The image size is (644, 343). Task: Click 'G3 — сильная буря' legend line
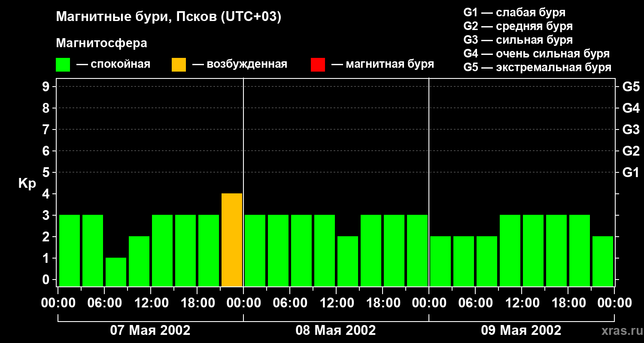click(x=518, y=40)
